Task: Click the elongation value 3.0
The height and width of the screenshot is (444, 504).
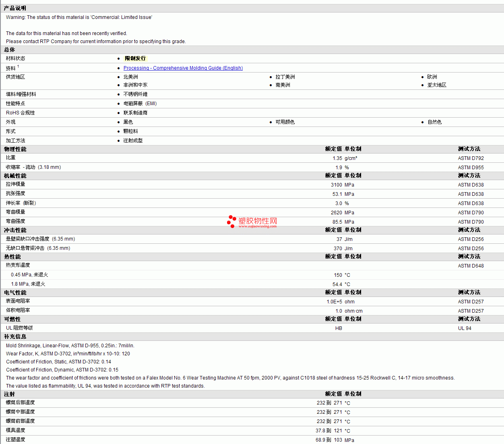Action: (339, 203)
